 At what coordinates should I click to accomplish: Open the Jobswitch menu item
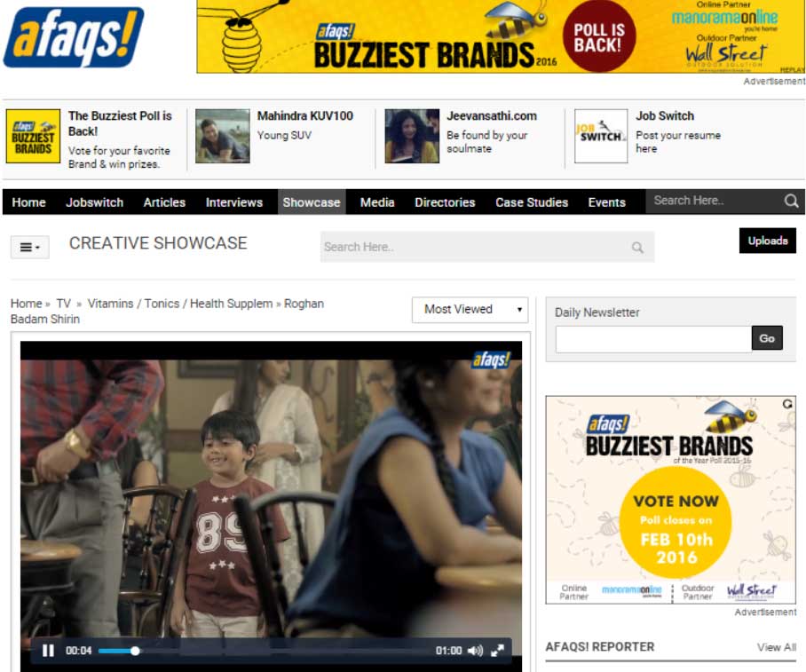coord(95,202)
